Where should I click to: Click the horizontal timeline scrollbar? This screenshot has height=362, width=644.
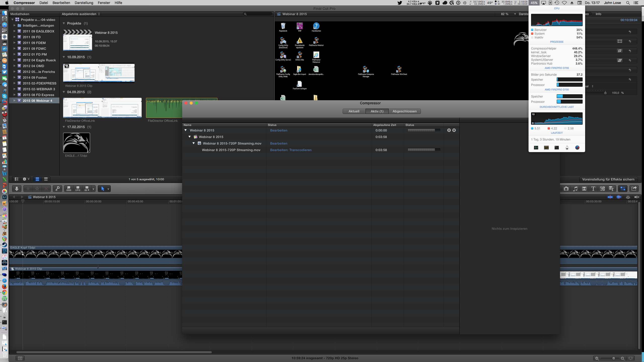point(114,352)
